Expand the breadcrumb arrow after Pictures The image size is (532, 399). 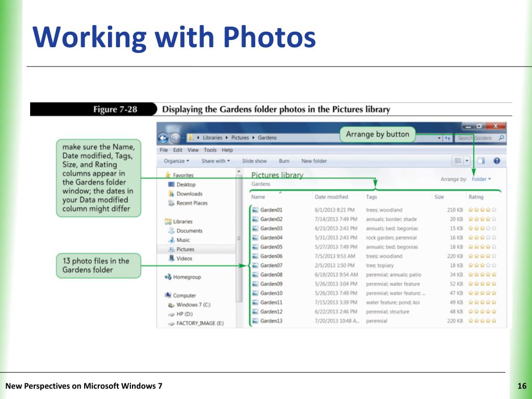(x=253, y=138)
